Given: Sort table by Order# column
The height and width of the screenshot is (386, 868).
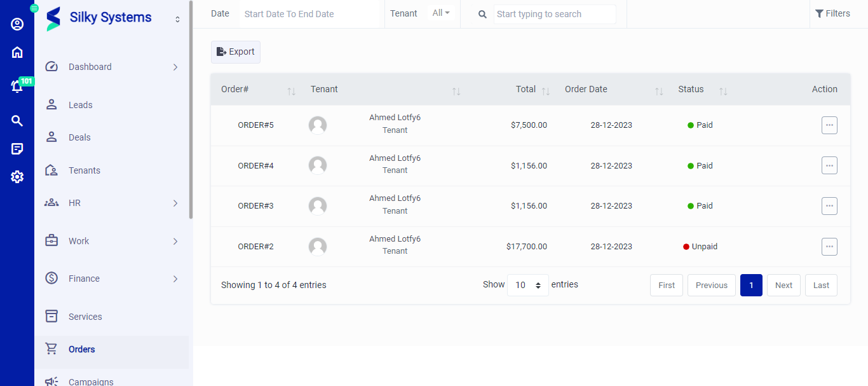Looking at the screenshot, I should 291,92.
